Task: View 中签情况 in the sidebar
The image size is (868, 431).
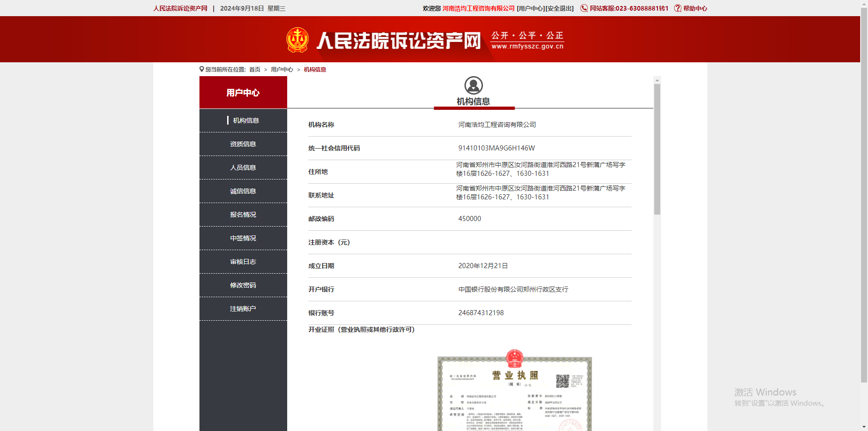Action: point(243,238)
